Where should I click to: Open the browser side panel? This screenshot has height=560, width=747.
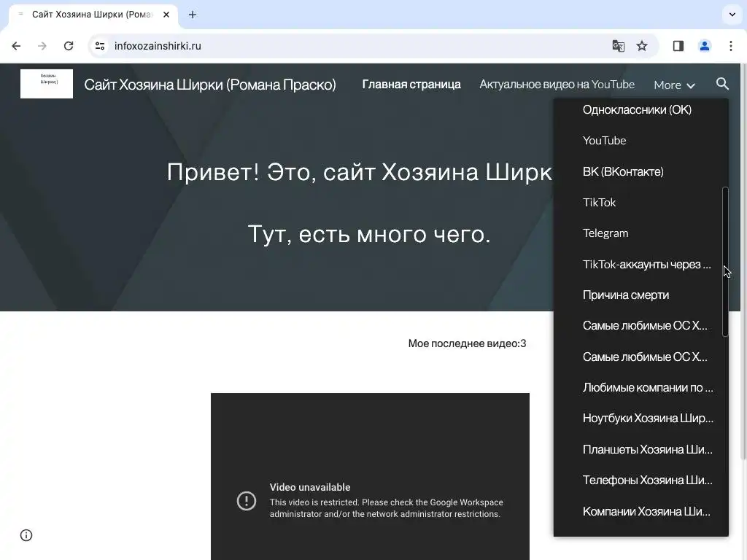pyautogui.click(x=678, y=46)
